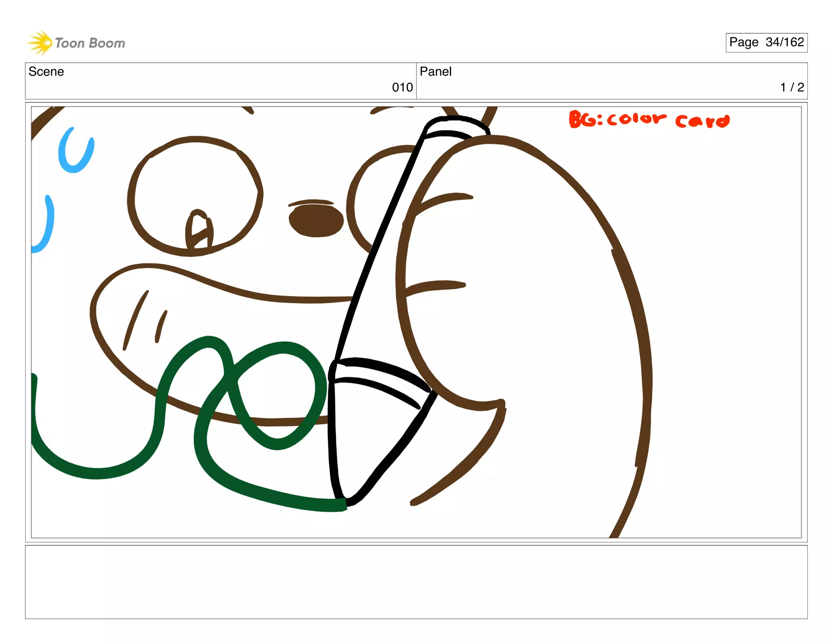The width and height of the screenshot is (833, 644).
Task: Click the Page 34/162 indicator box
Action: coord(766,42)
